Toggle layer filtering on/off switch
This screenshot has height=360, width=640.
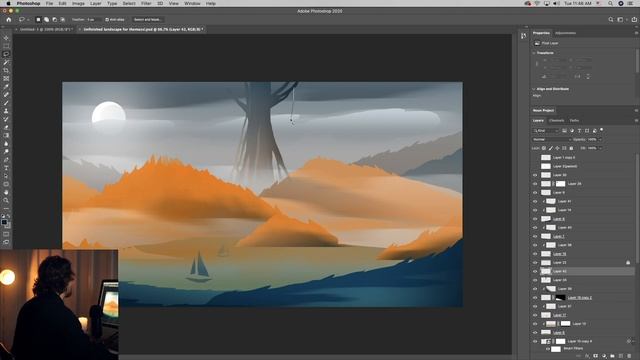(x=601, y=130)
